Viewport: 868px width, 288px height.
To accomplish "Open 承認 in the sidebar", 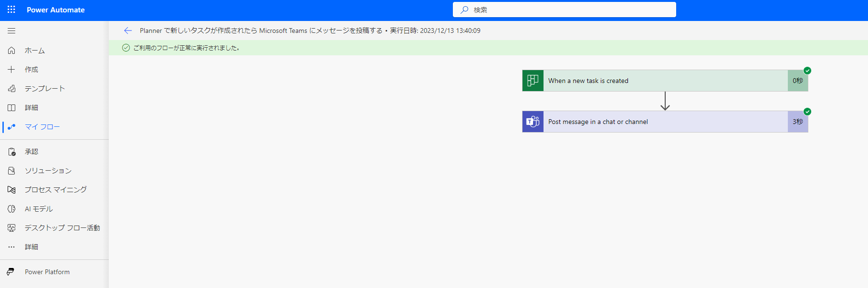I will [x=31, y=152].
